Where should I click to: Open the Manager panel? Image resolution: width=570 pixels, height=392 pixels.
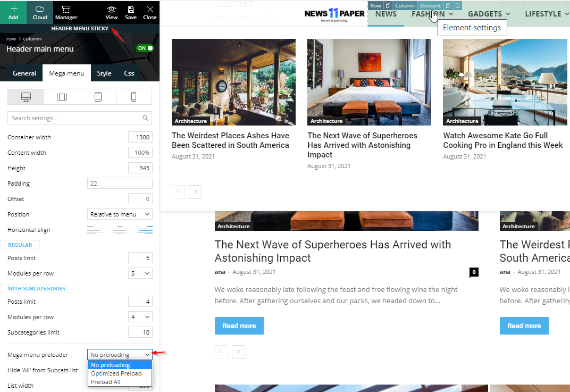coord(66,12)
